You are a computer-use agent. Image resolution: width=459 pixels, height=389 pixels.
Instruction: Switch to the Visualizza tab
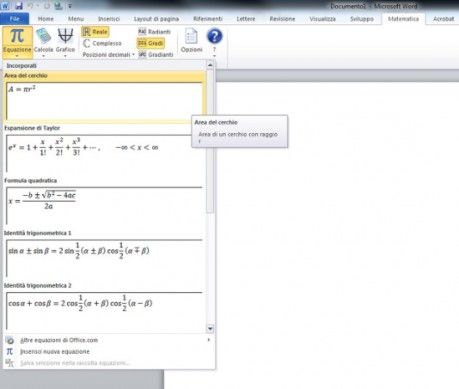point(322,19)
